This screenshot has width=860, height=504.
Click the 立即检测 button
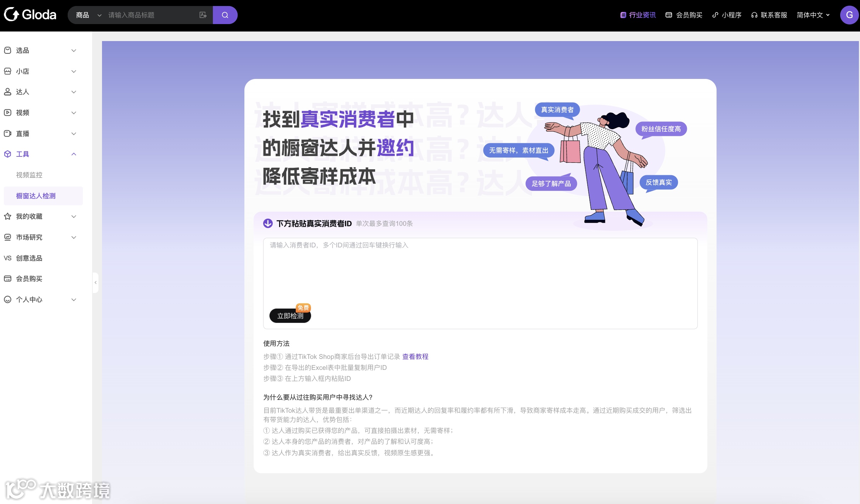point(290,316)
